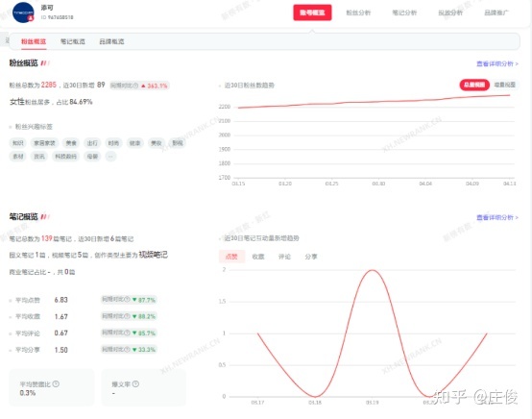Show 收藏 series in the notes interaction chart
The image size is (532, 419).
(x=258, y=257)
